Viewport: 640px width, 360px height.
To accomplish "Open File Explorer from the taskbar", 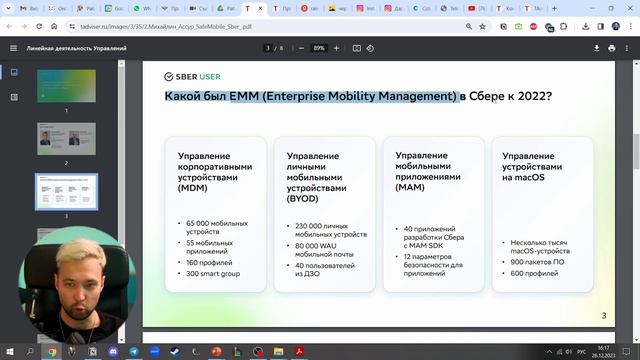I will pos(278,351).
